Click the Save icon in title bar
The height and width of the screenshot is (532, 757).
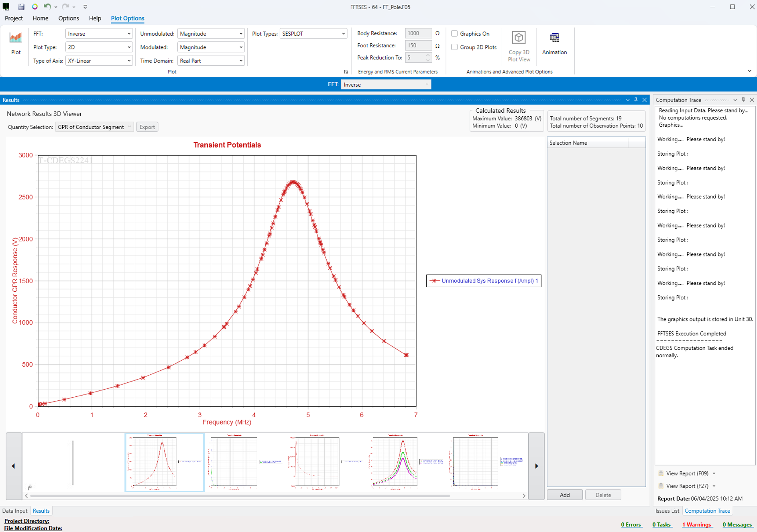21,7
